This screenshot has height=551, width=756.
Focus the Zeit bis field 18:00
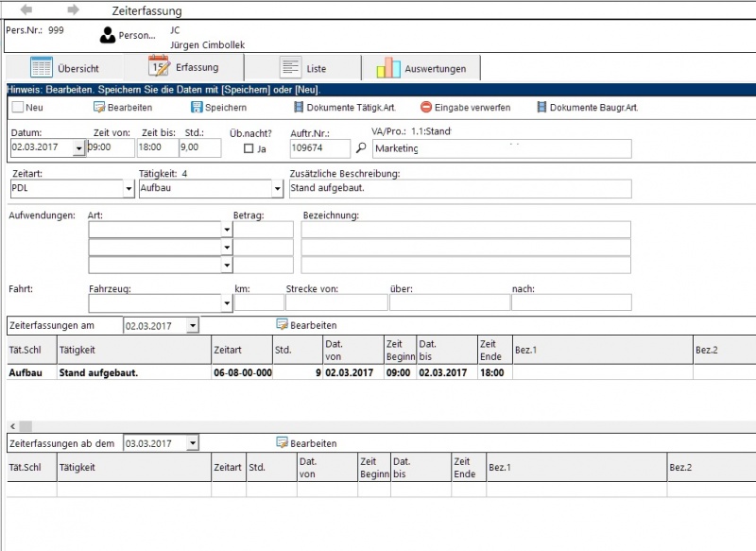click(x=158, y=147)
